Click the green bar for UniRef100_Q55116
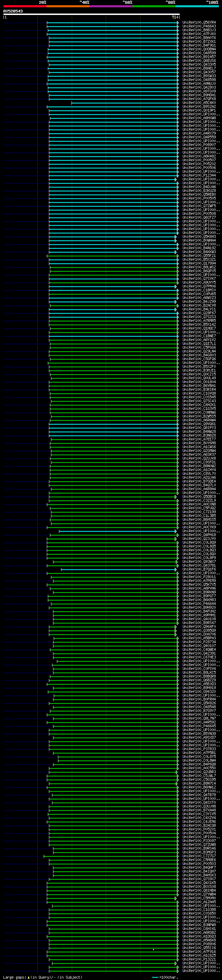Image resolution: width=222 pixels, height=980 pixels. click(114, 948)
